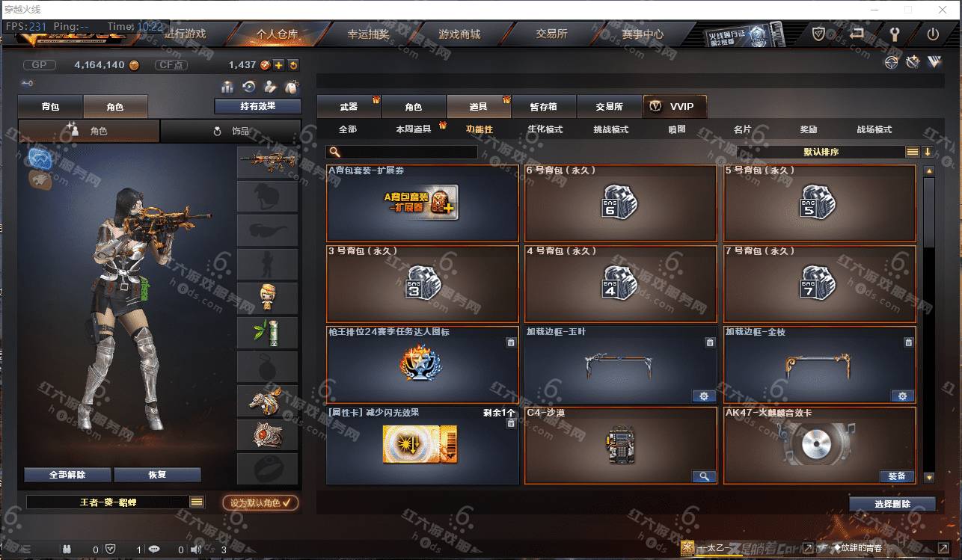Open the wrench settings icon

(893, 34)
